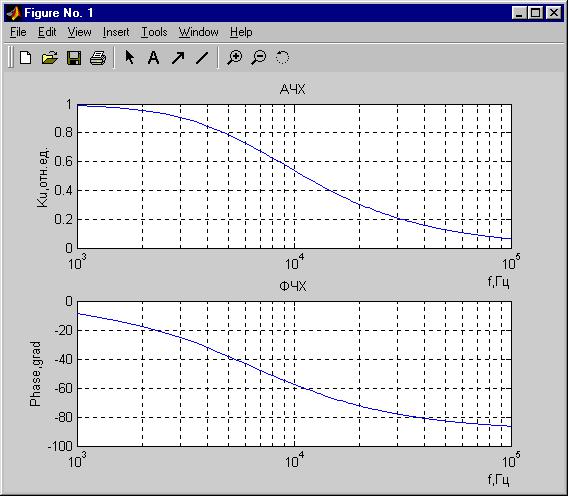This screenshot has width=568, height=496.
Task: Open a file with the folder icon
Action: coord(50,58)
